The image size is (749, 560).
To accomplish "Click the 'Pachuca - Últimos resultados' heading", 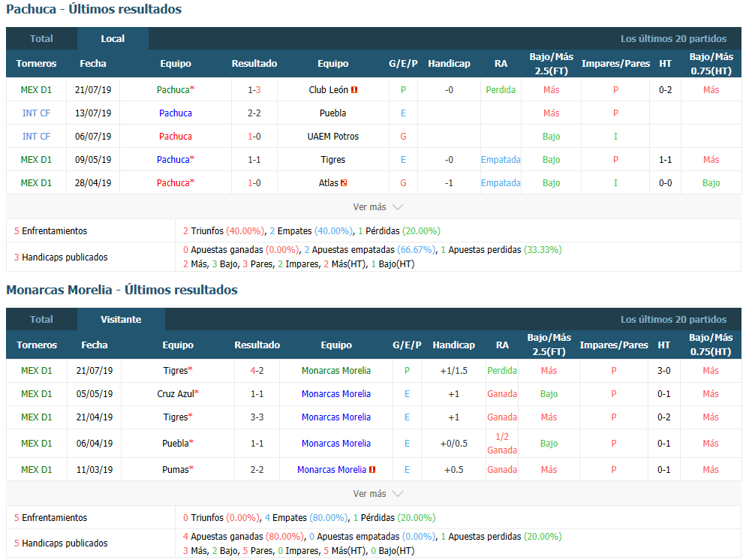I will click(x=94, y=9).
